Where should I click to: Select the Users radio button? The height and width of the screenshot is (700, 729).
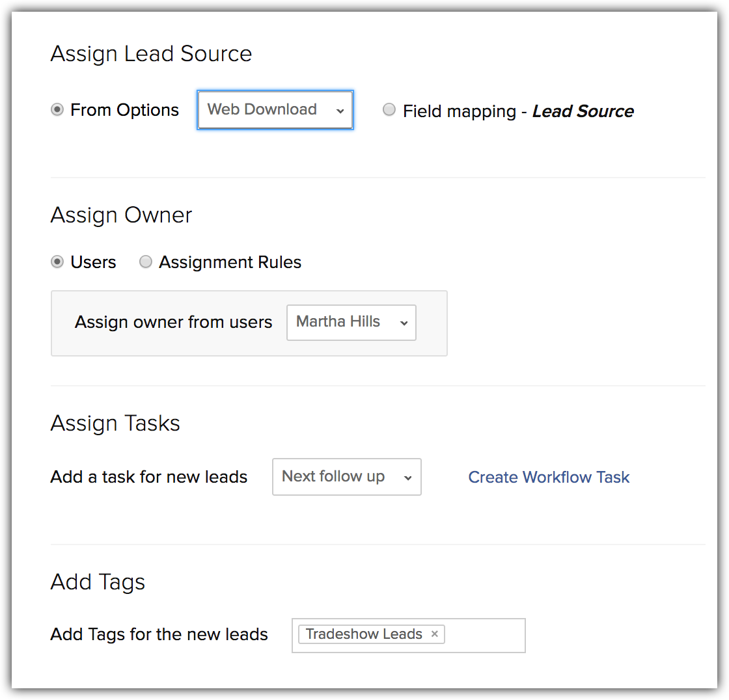(x=57, y=262)
